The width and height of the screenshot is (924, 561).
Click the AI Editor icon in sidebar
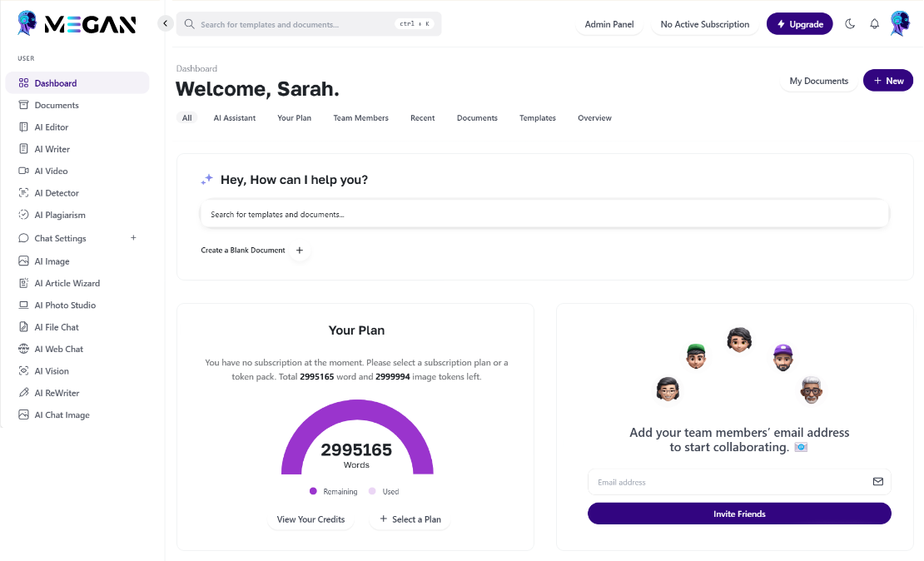point(23,127)
